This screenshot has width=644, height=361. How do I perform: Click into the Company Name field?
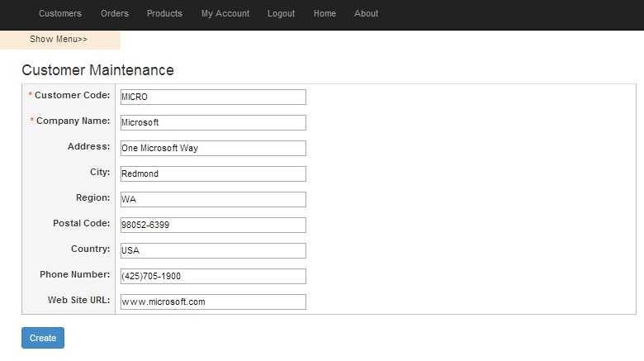click(x=213, y=122)
